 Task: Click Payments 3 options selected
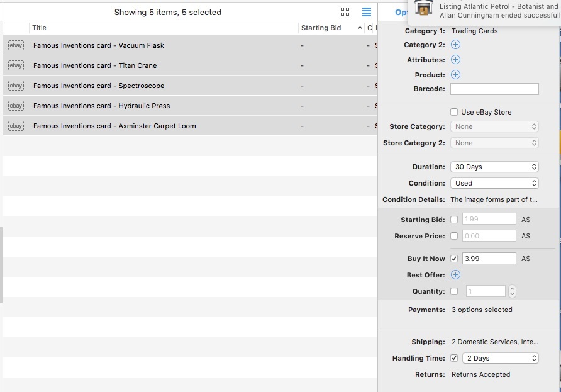point(482,310)
